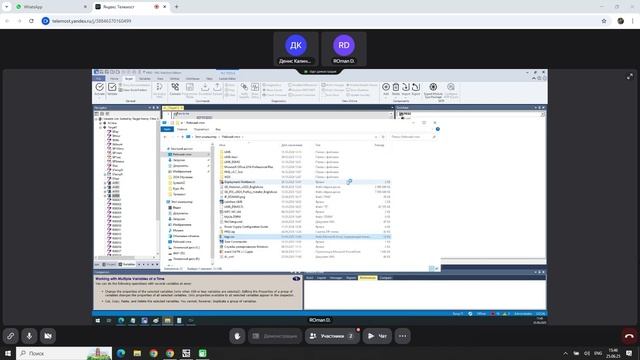The width and height of the screenshot is (640, 360).
Task: Open the tab search dropdown arrow
Action: pos(6,7)
